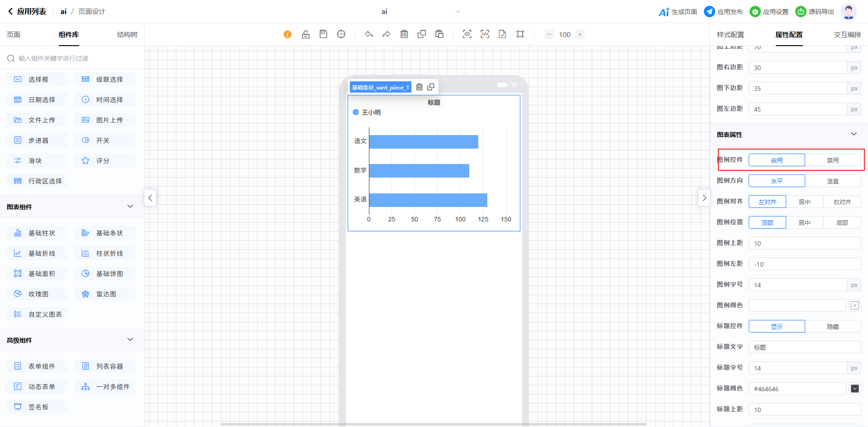Click 应用发布 to publish the app
Viewport: 868px width, 427px height.
[724, 12]
